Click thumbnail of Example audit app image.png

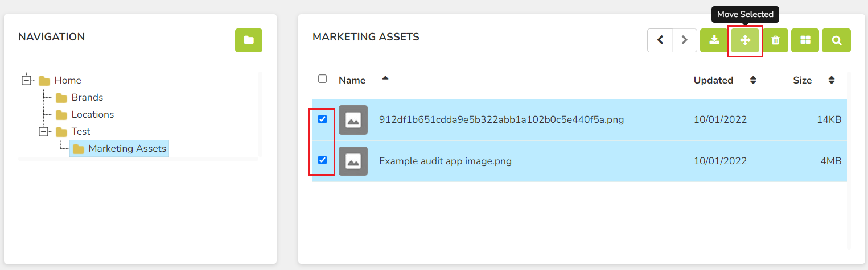353,161
